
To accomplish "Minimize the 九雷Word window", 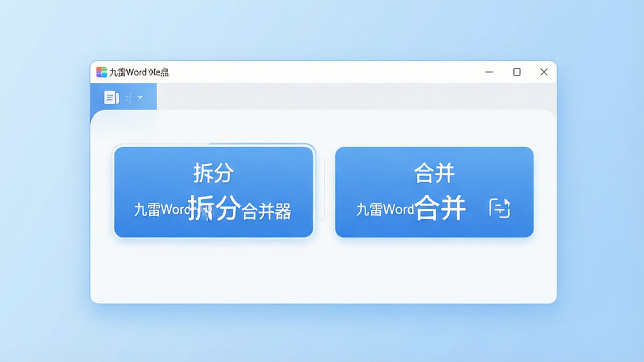I will pos(489,72).
